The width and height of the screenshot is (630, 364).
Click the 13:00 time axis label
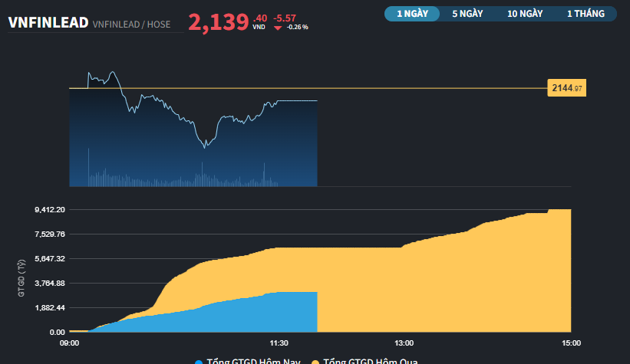click(x=404, y=343)
